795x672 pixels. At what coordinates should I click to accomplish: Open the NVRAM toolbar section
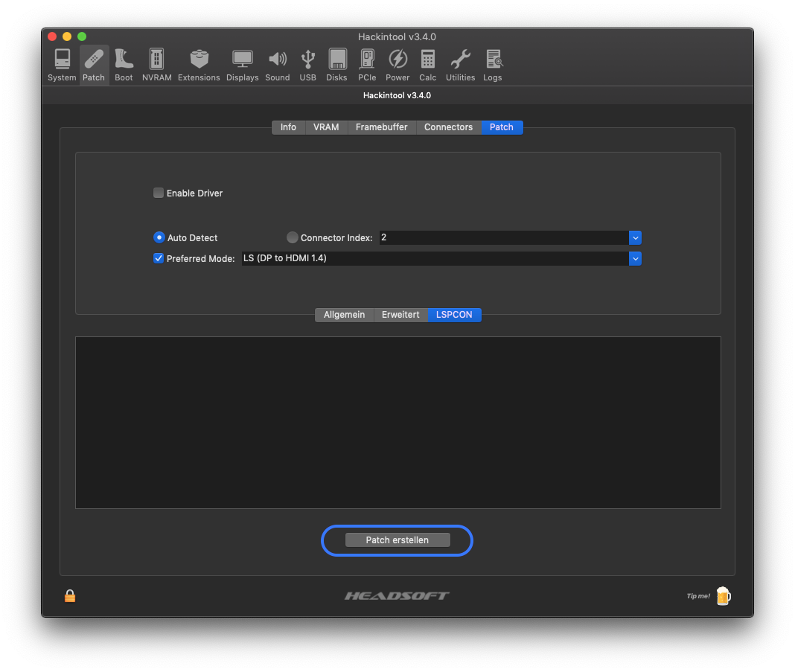click(156, 65)
